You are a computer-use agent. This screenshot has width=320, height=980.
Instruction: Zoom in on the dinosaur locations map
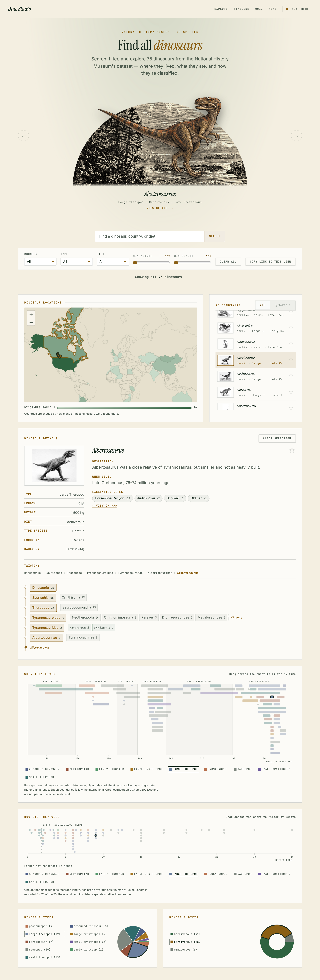click(31, 315)
